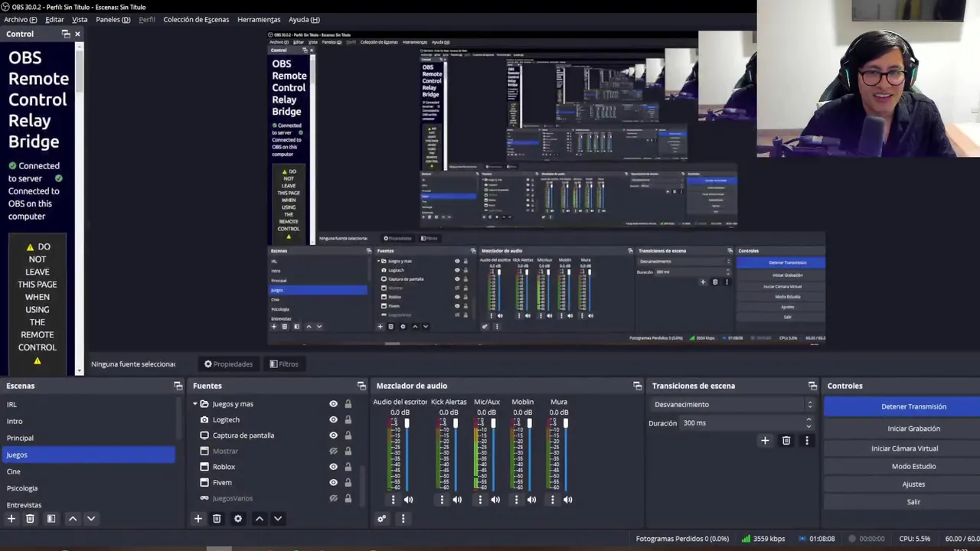The image size is (980, 551).
Task: Move source down arrow in Fuentes
Action: pyautogui.click(x=278, y=519)
